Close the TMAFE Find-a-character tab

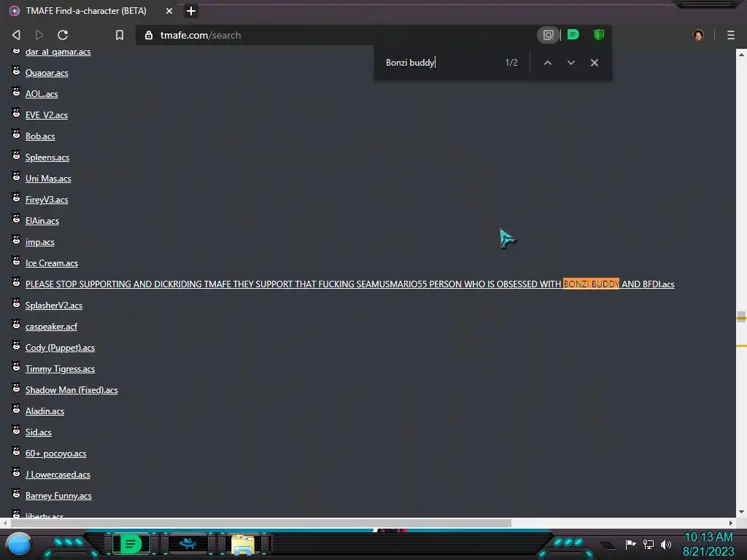[x=169, y=10]
